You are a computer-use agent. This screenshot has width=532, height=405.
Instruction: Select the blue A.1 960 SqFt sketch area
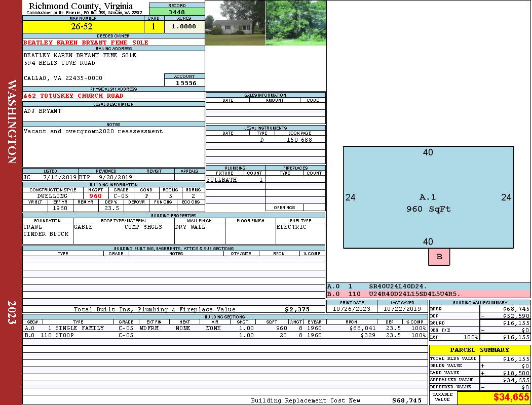pyautogui.click(x=428, y=197)
